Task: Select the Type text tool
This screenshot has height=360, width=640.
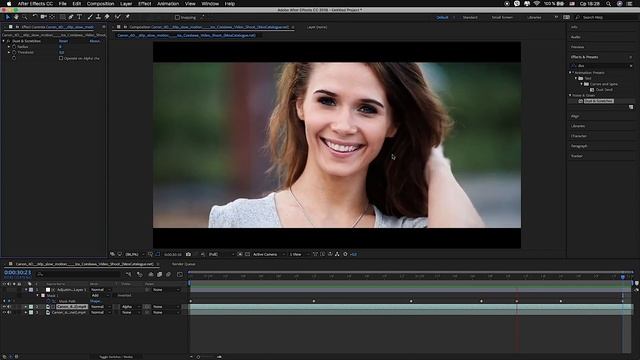Action: pos(79,17)
